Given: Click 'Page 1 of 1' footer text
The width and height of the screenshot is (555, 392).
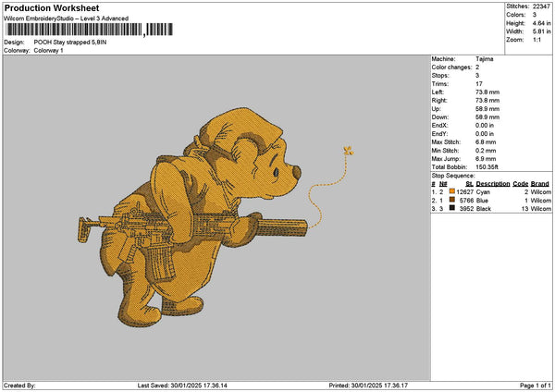Looking at the screenshot, I should [536, 386].
